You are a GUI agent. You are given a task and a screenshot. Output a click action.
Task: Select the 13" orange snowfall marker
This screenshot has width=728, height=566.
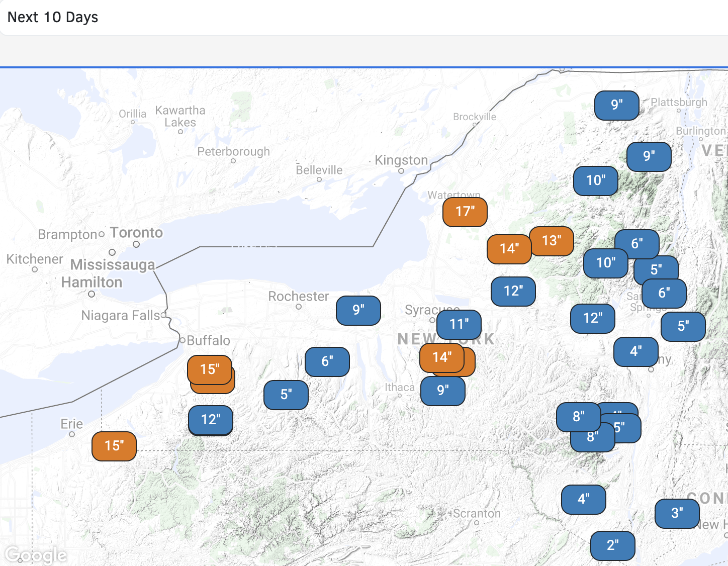click(552, 241)
